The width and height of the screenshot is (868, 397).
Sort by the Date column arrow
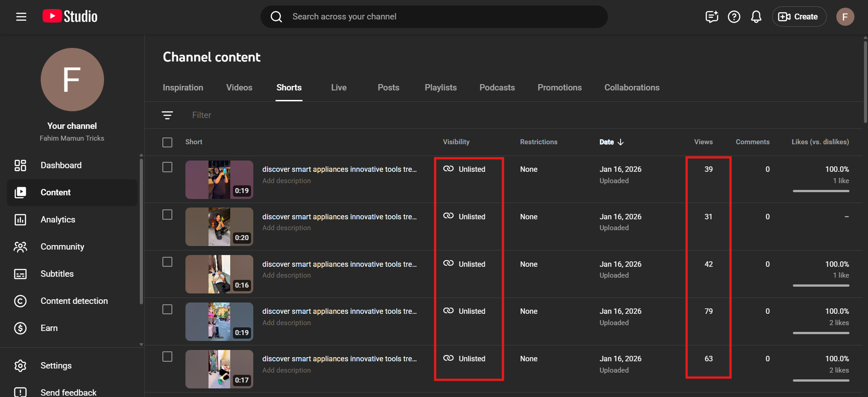click(621, 142)
